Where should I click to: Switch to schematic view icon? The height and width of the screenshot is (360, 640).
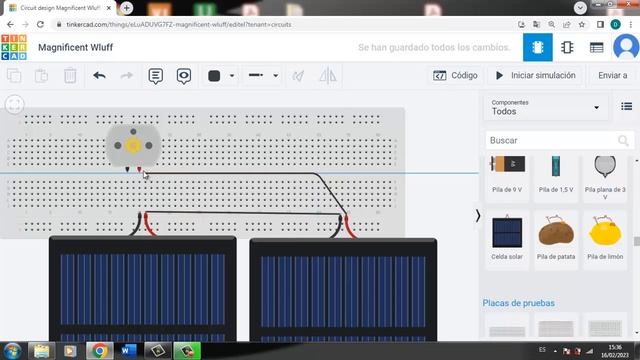(x=567, y=47)
